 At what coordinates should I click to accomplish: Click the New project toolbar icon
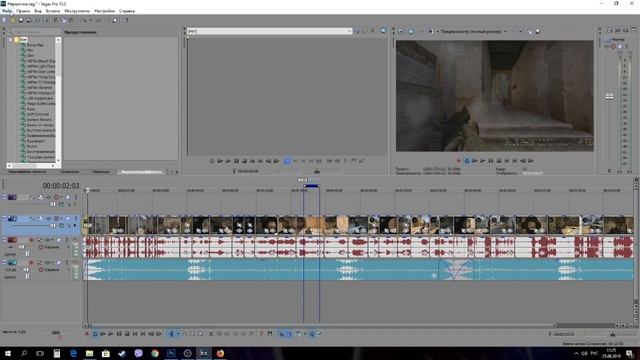point(4,20)
